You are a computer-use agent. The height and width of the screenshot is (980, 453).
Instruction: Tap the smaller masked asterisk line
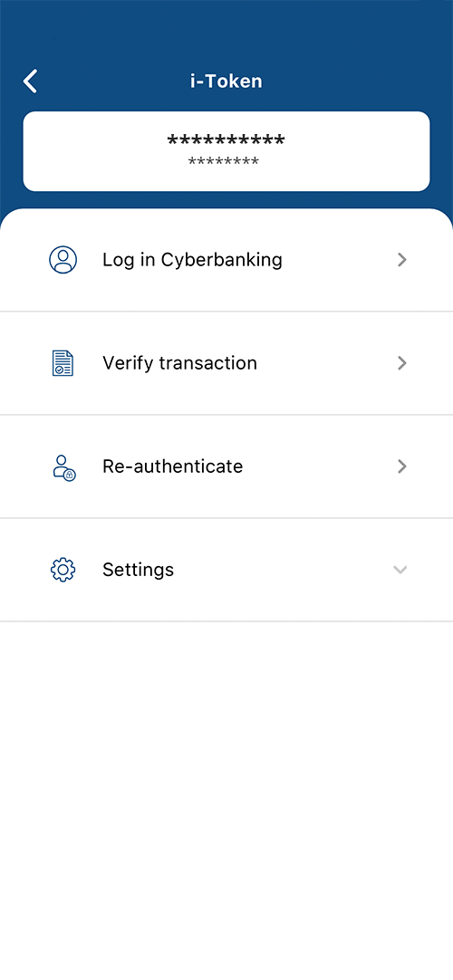[x=224, y=162]
